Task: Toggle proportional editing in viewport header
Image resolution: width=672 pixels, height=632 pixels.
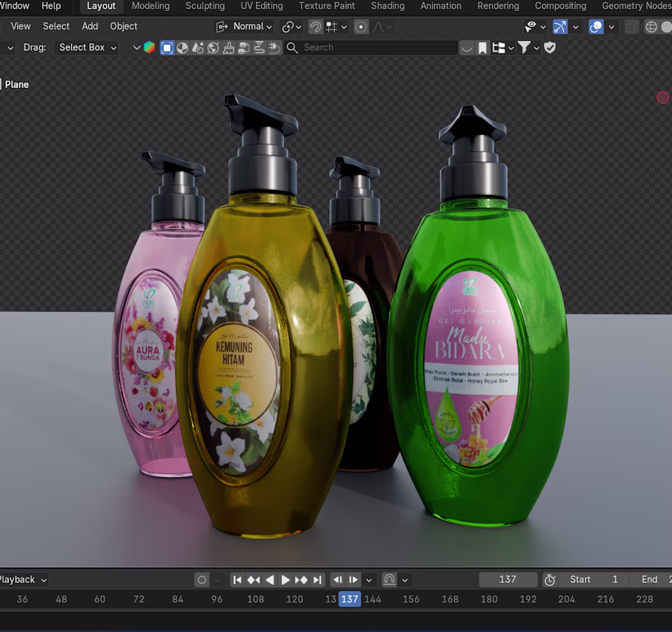Action: tap(361, 26)
